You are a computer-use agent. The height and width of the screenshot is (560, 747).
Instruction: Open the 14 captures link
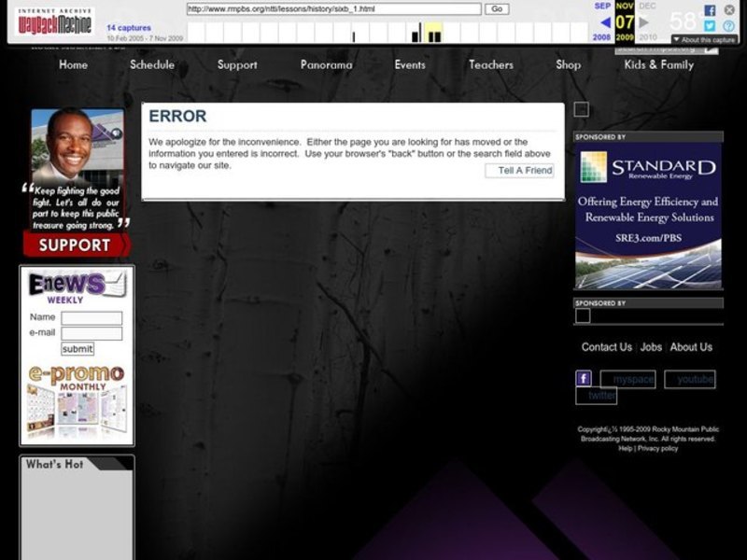(x=129, y=28)
